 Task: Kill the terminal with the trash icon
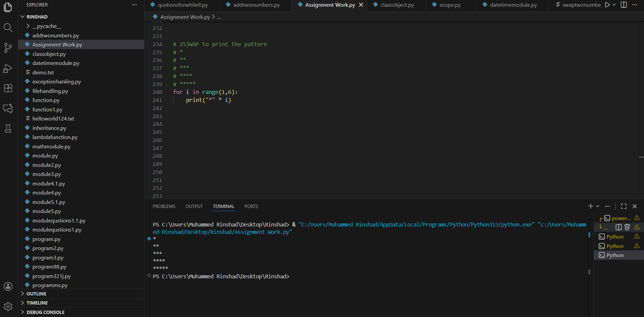[x=627, y=227]
